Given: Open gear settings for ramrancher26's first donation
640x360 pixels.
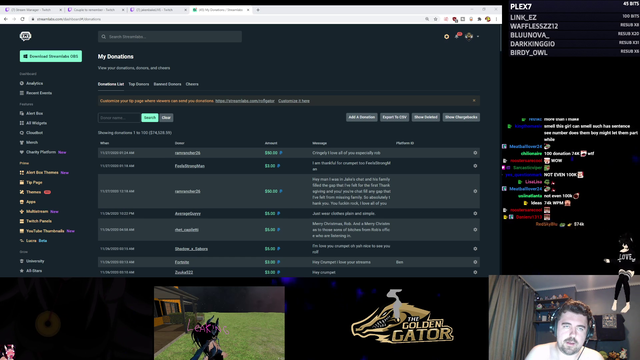Looking at the screenshot, I should coord(475,153).
